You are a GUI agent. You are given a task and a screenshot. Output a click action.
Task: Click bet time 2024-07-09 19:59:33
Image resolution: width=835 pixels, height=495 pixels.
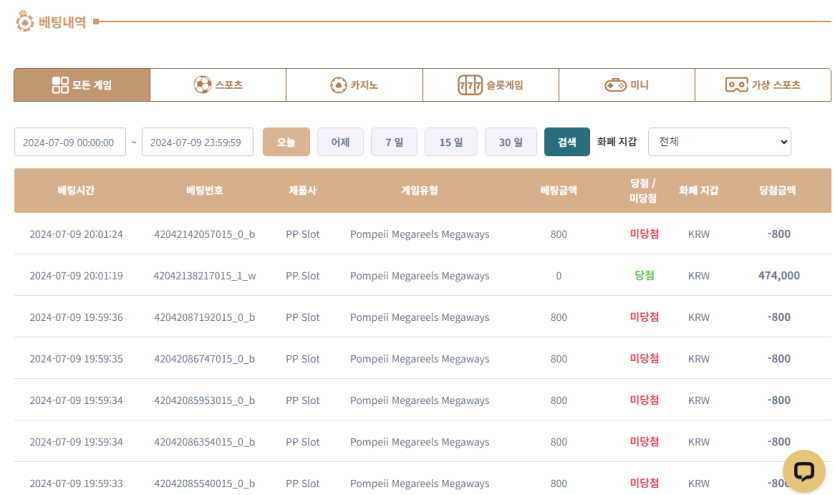tap(76, 483)
